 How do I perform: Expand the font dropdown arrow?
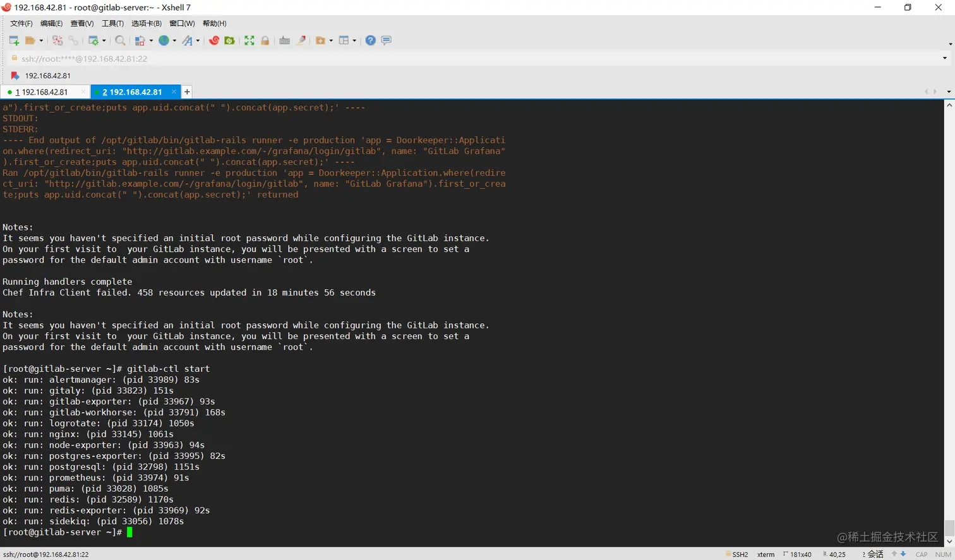[198, 40]
